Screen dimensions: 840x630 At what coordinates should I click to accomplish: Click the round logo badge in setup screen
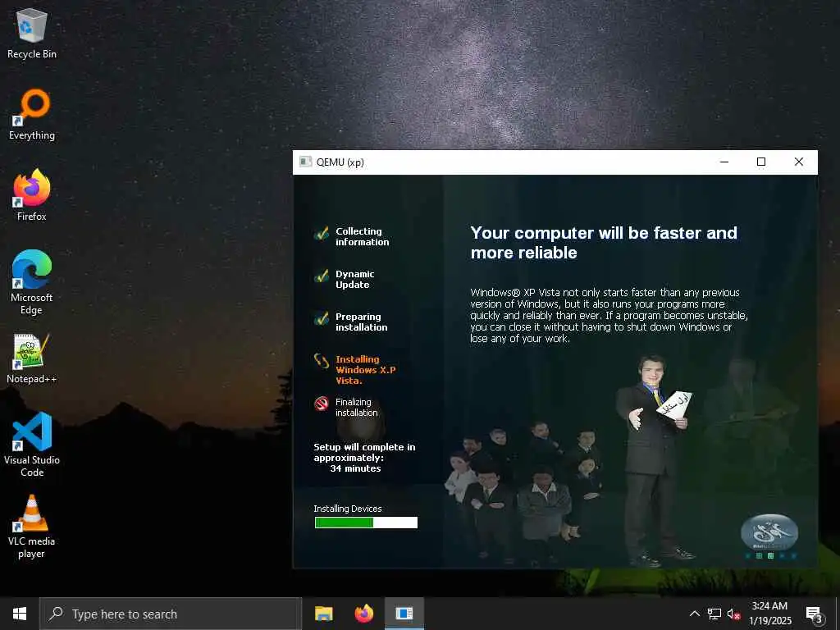tap(769, 533)
